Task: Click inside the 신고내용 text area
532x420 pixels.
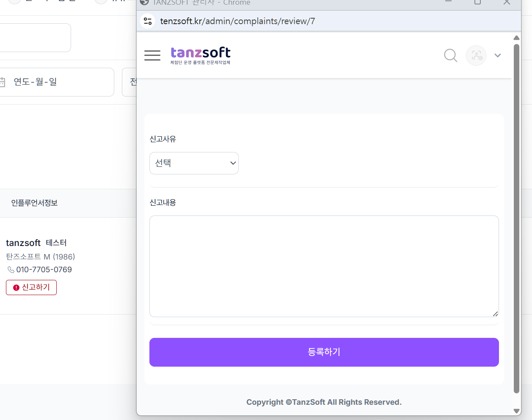Action: tap(324, 266)
